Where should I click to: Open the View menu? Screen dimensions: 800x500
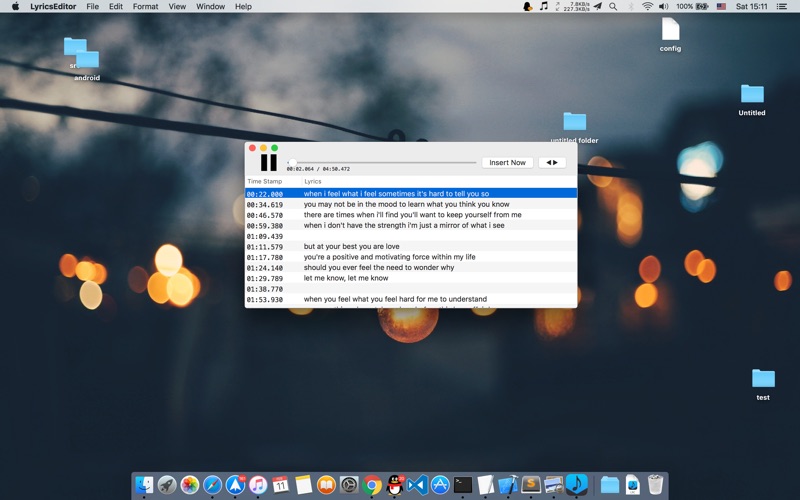coord(177,7)
